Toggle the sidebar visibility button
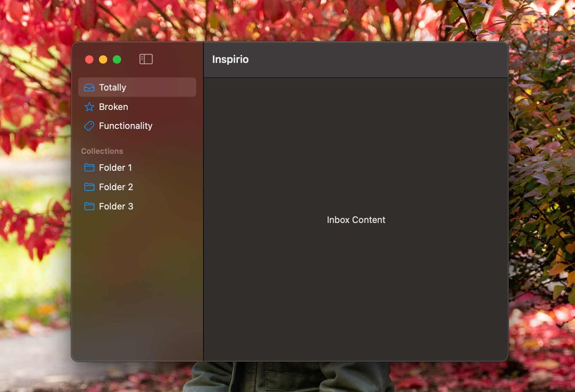Screen dimensions: 575x392 (x=146, y=59)
